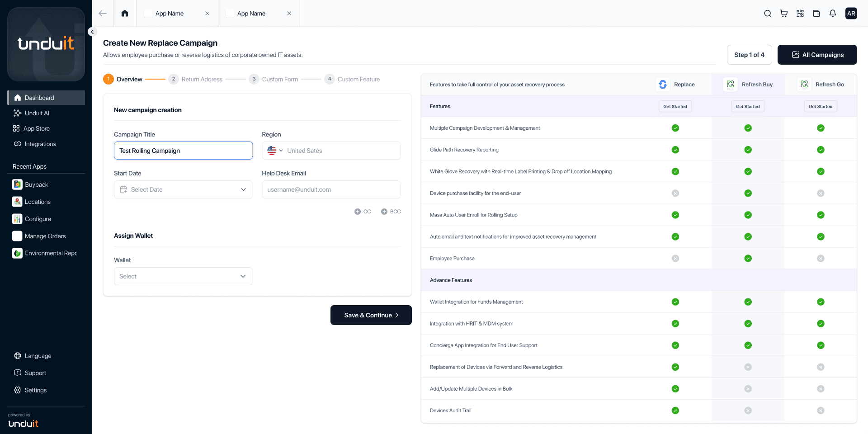
Task: Collapse the sidebar with the arrow toggle
Action: coord(92,32)
